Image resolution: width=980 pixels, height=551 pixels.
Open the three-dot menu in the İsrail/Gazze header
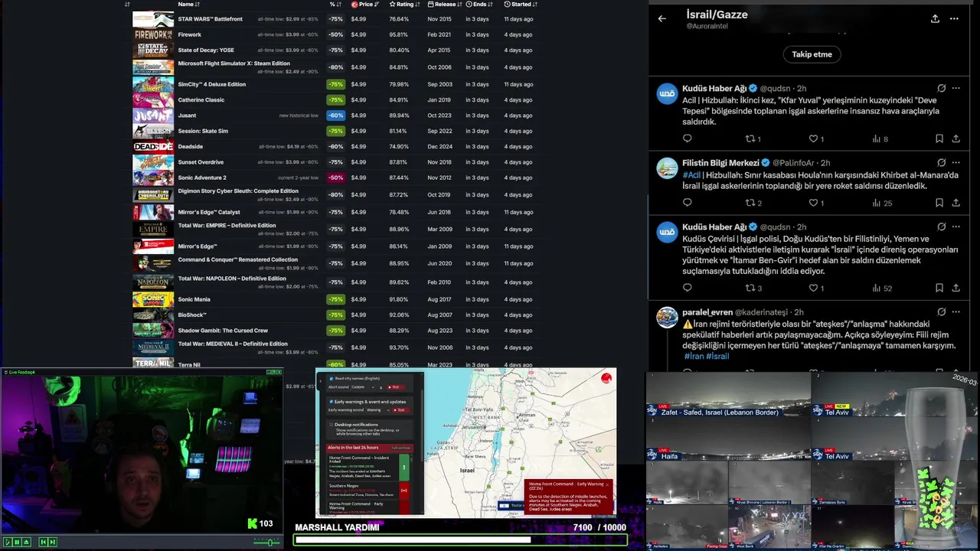click(954, 18)
